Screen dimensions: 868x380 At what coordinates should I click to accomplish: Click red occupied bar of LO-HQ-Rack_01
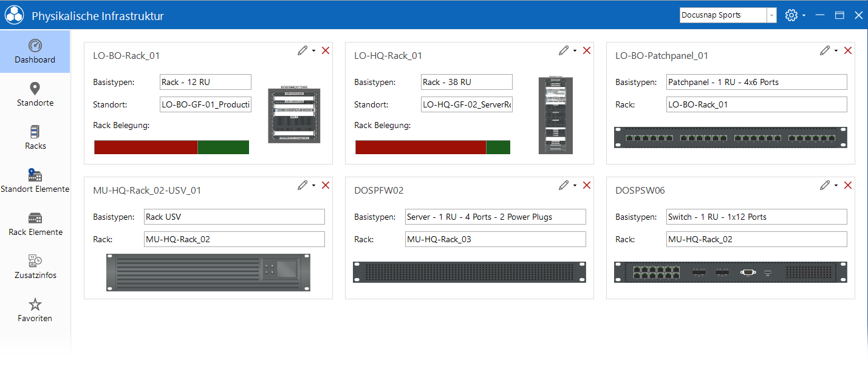pos(420,147)
